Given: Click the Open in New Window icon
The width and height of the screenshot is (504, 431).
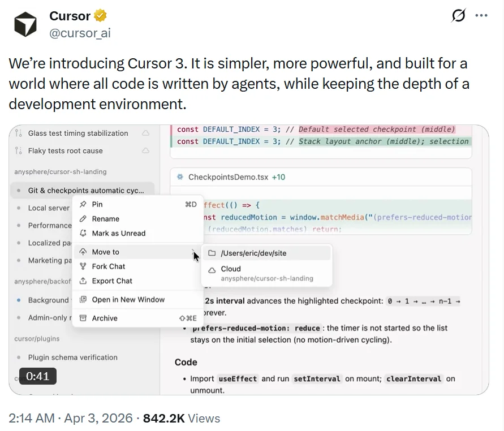Looking at the screenshot, I should [83, 300].
